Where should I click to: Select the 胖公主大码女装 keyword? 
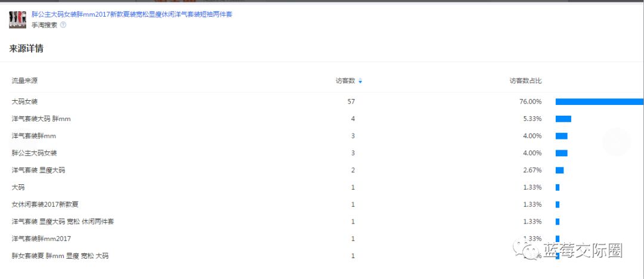tap(34, 153)
